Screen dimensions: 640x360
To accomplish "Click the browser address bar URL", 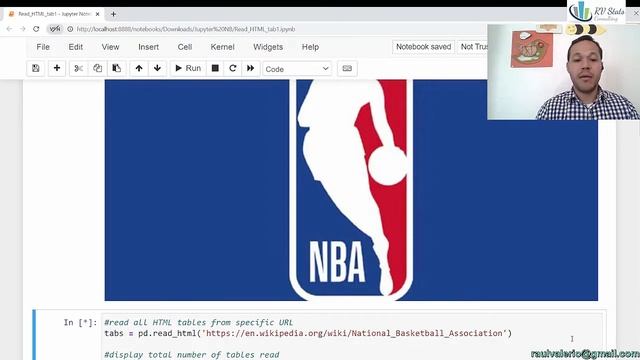I will (186, 29).
